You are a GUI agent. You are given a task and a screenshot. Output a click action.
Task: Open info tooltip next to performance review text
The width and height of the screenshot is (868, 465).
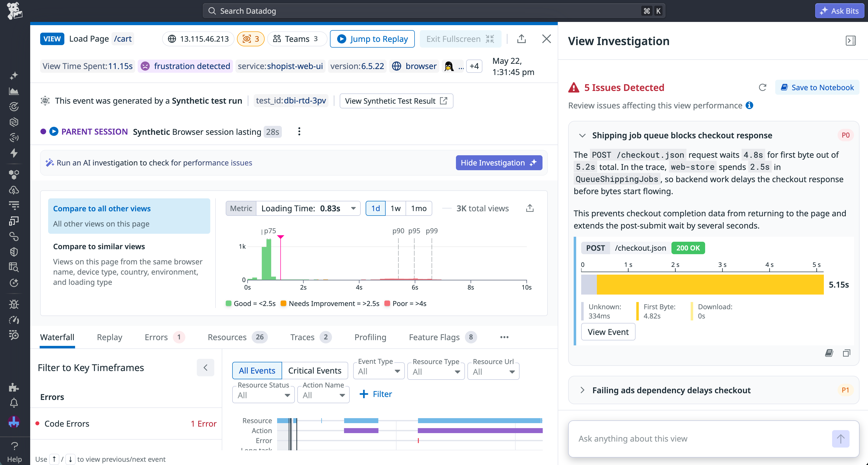[x=749, y=105]
